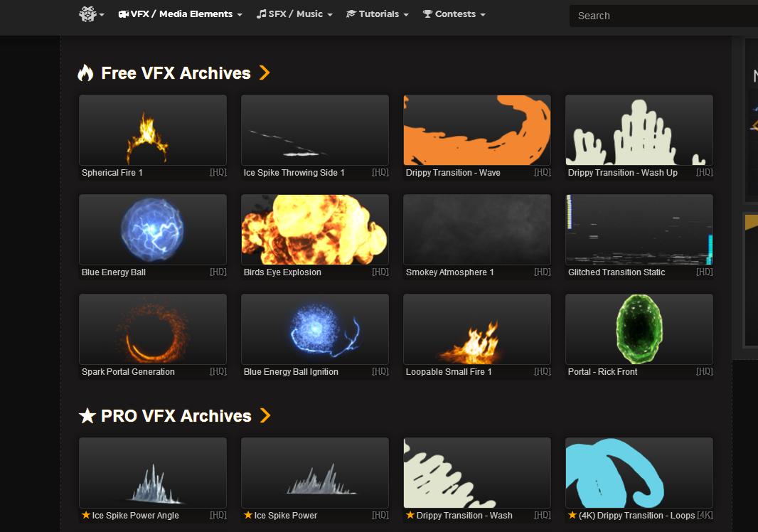Open the Free VFX Archives heading link
Viewport: 758px width, 532px height.
[x=176, y=73]
